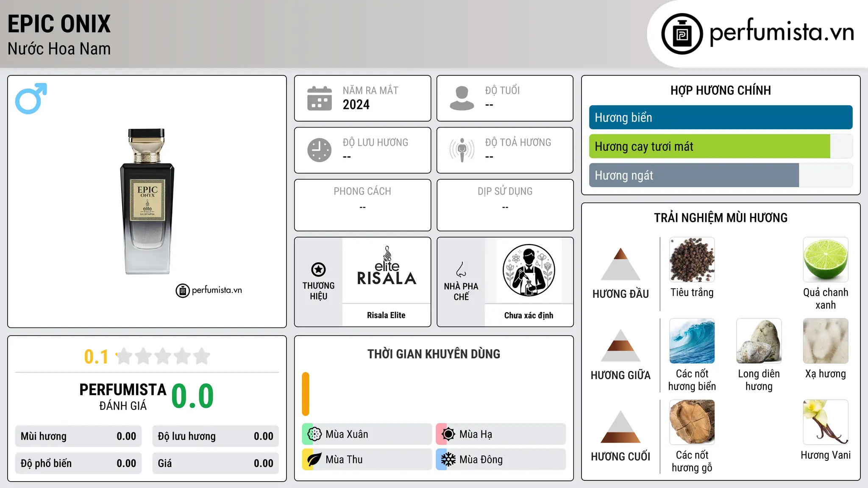Select the Mùa Đông season label
Viewport: 868px width, 488px height.
click(481, 460)
